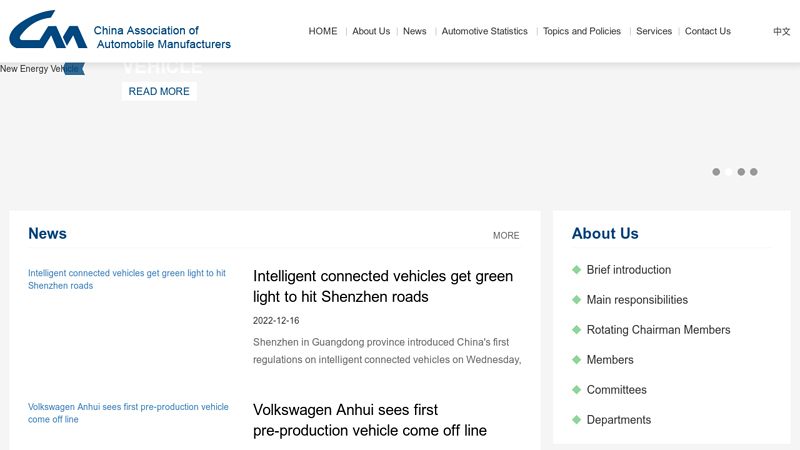
Task: Open the About Us navigation item
Action: tap(371, 31)
